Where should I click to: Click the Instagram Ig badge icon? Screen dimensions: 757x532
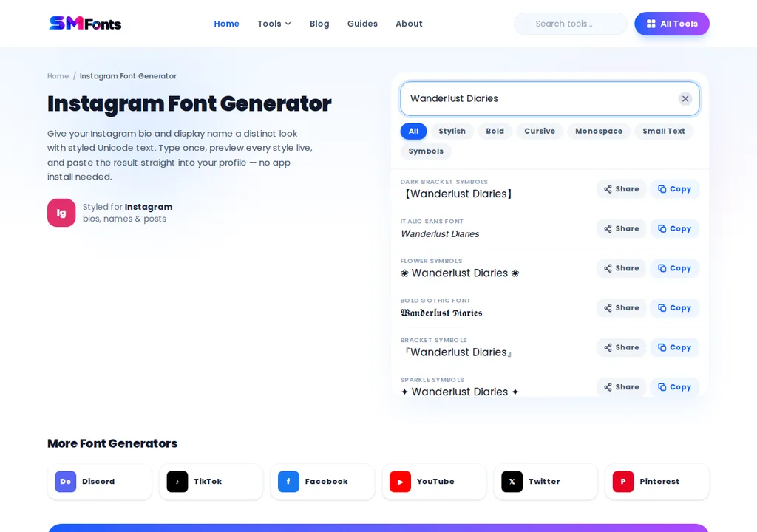tap(61, 212)
